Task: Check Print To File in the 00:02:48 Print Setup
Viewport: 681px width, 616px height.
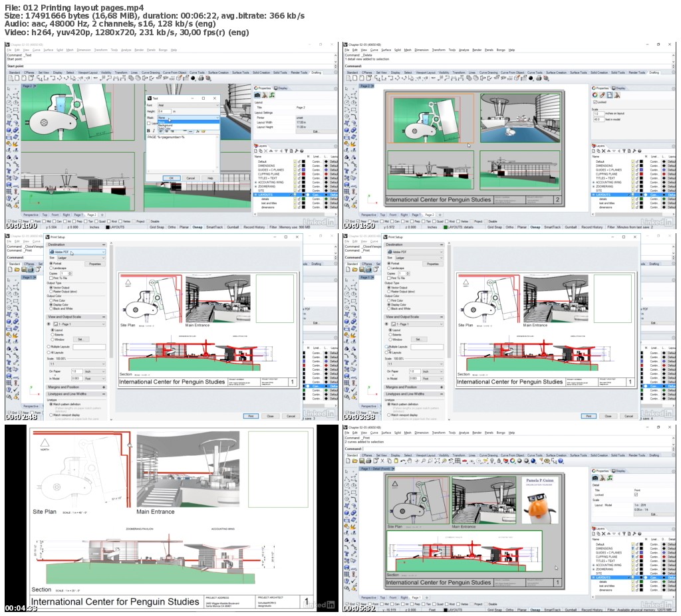Action: tap(51, 278)
